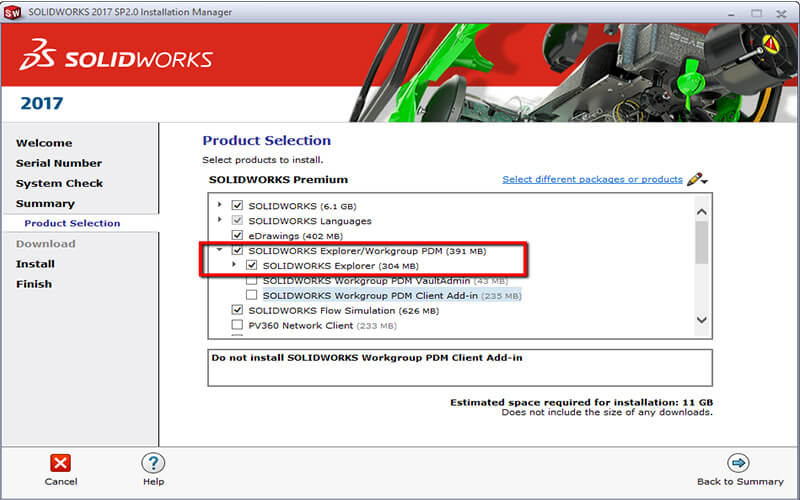Click Back to Summary label
Image resolution: width=800 pixels, height=500 pixels.
click(x=740, y=482)
